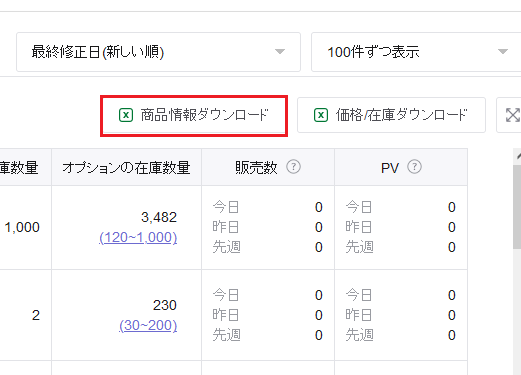This screenshot has height=375, width=521.
Task: Click the Excel icon in 商品情報ダウンロード
Action: [126, 115]
